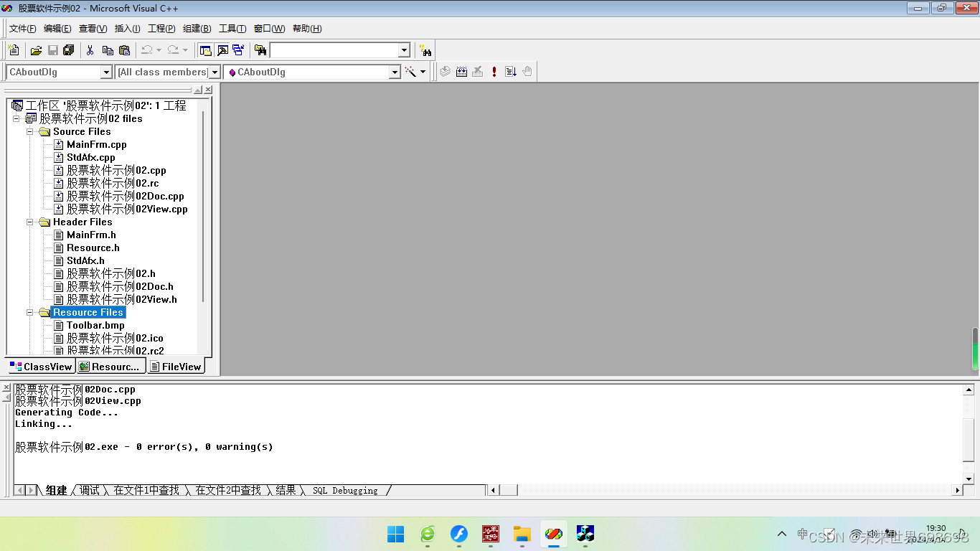Click the Cut scissors icon
This screenshot has height=551, width=980.
[90, 50]
